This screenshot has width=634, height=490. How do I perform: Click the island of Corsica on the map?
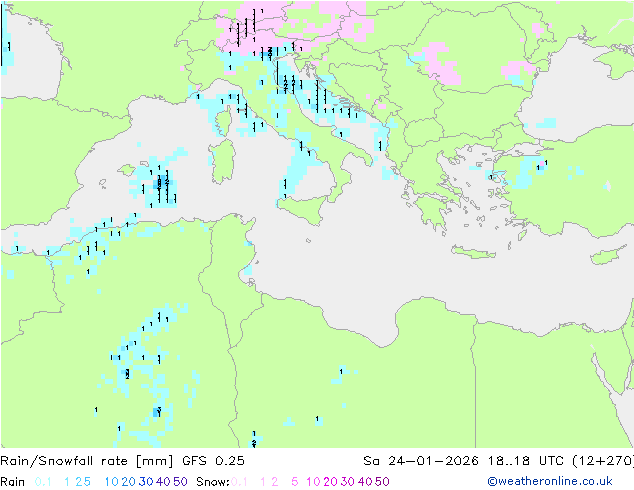pos(224,121)
